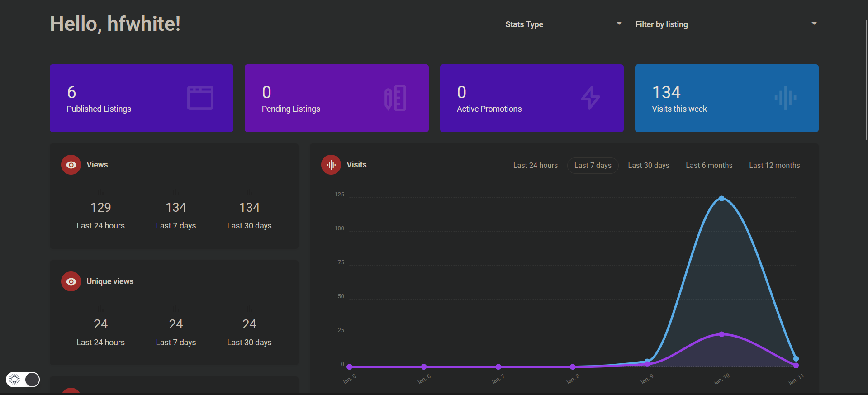This screenshot has width=868, height=395.
Task: Click the red waveform icon beside Visits
Action: click(331, 165)
